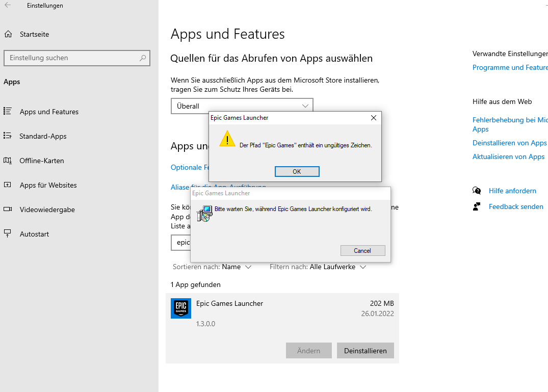Click the back arrow in Einstellungen

coord(8,5)
